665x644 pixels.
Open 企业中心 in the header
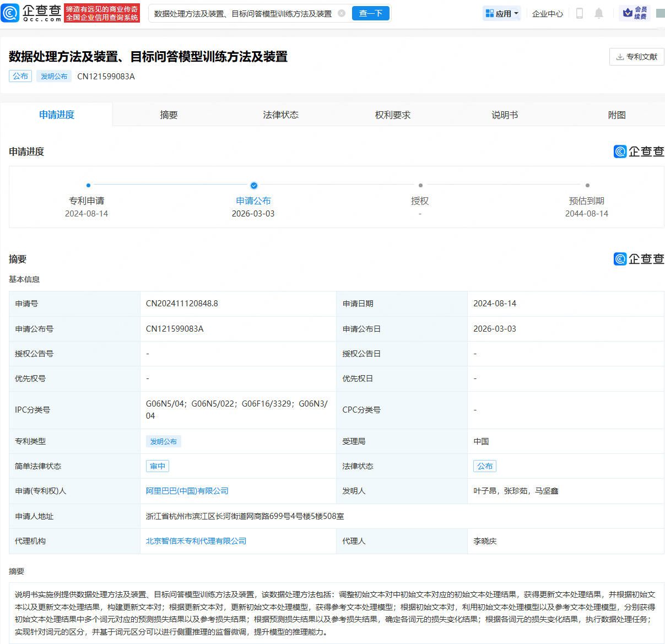[547, 14]
